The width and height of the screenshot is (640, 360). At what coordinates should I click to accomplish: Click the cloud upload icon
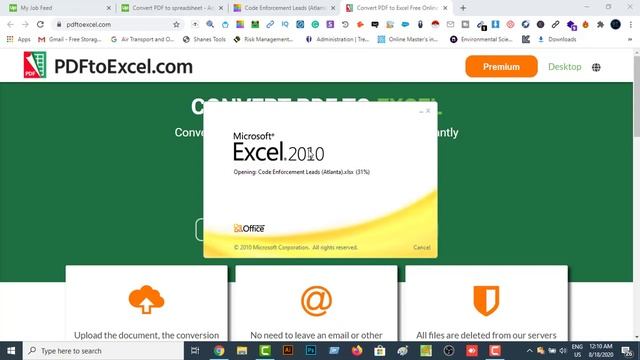pos(146,299)
